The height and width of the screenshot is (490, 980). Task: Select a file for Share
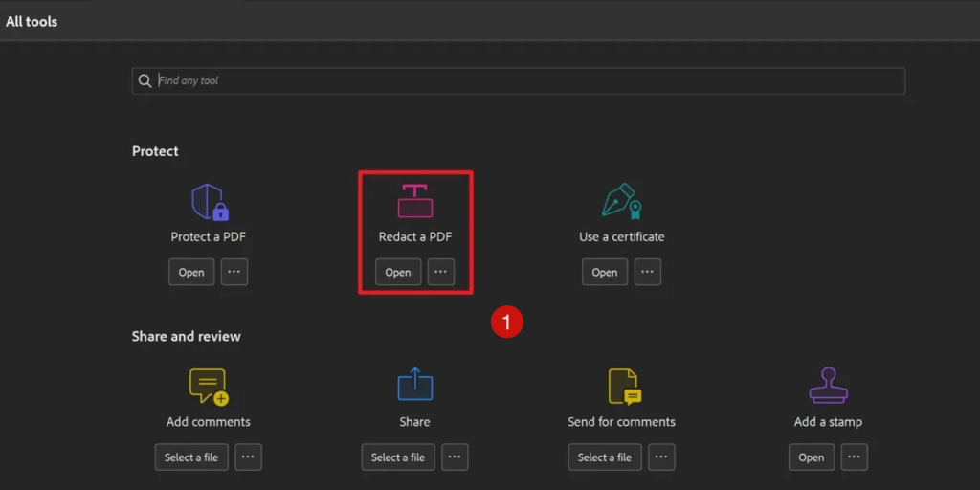tap(398, 457)
